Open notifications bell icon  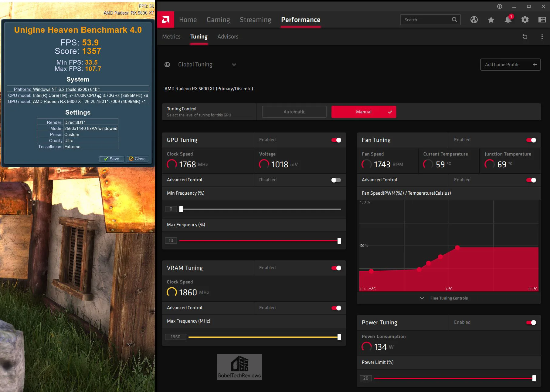(508, 20)
